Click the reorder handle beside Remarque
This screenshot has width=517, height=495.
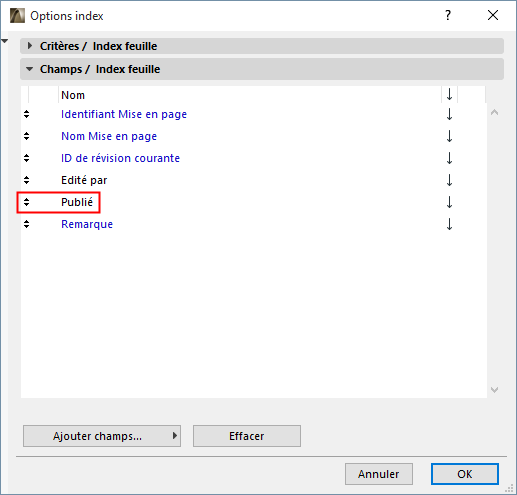pos(26,224)
